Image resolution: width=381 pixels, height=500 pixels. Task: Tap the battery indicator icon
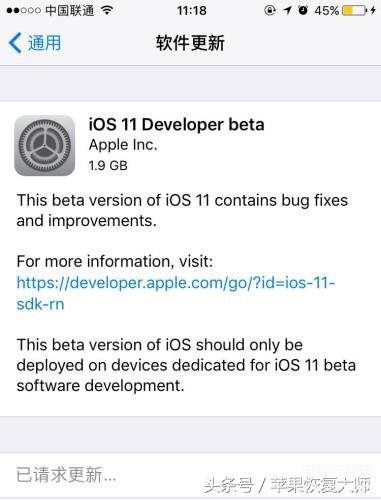[354, 10]
